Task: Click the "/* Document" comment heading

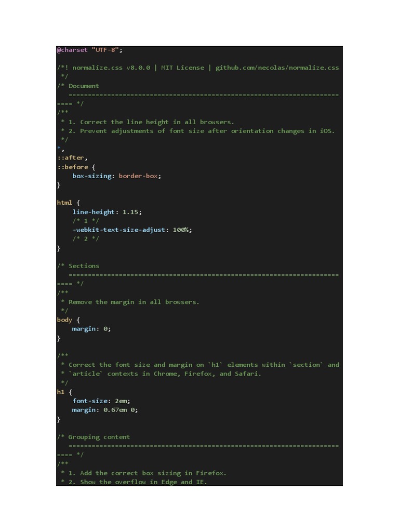Action: coord(78,86)
